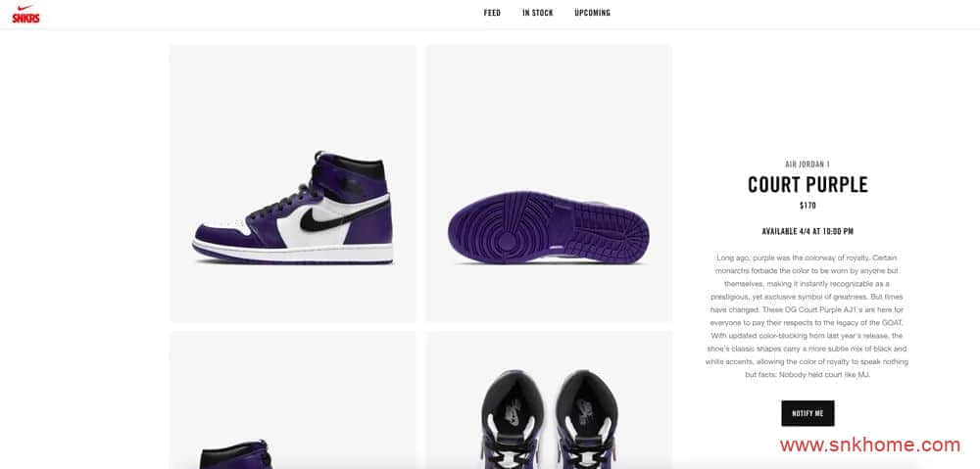The height and width of the screenshot is (469, 980).
Task: Click the right shoe in the top-down photo
Action: pyautogui.click(x=586, y=420)
